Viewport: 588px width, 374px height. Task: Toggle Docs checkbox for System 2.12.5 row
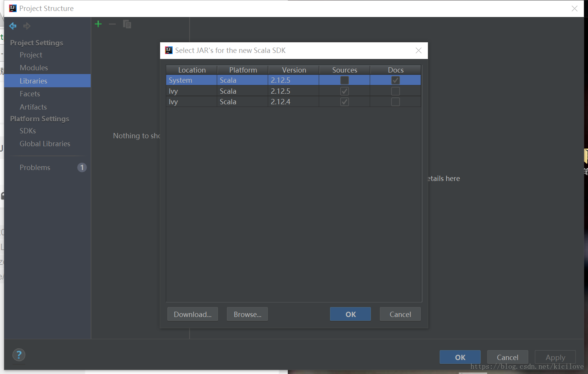[395, 80]
